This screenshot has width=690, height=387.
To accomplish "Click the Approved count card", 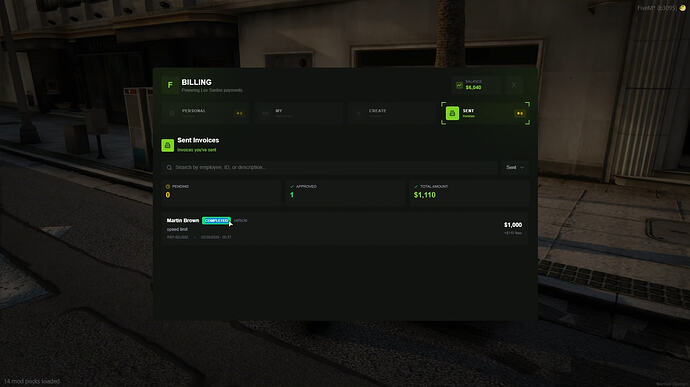I will click(x=345, y=192).
